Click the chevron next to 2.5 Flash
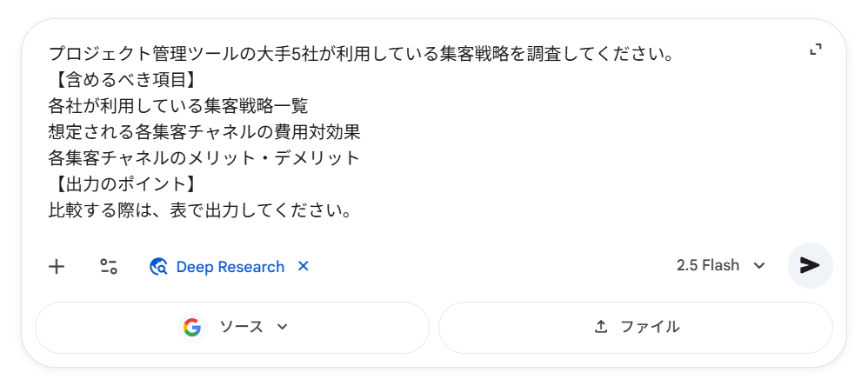 pyautogui.click(x=759, y=266)
